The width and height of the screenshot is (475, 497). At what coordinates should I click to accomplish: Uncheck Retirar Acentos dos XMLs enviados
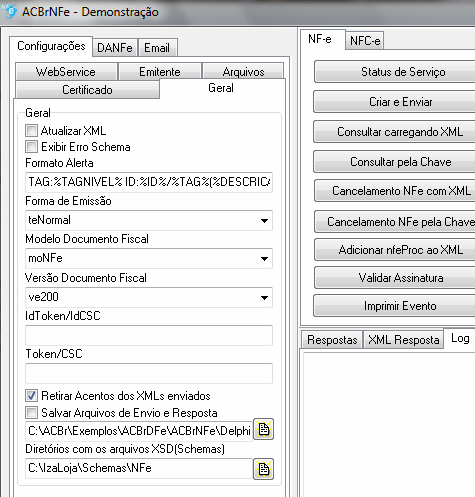tap(31, 396)
